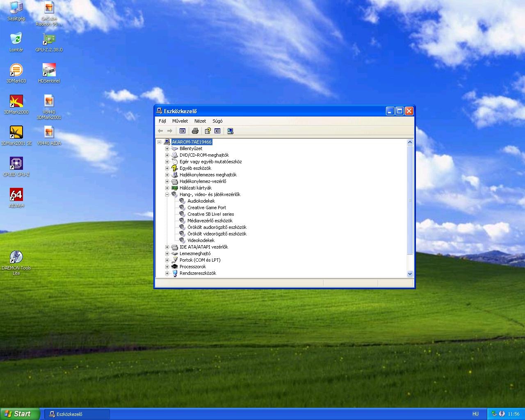Click the Back arrow in Eszközkezelő toolbar

pyautogui.click(x=160, y=131)
